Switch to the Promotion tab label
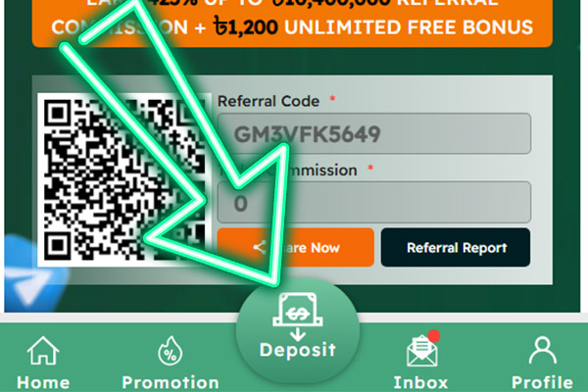Screen dimensions: 588x392 pos(171,382)
